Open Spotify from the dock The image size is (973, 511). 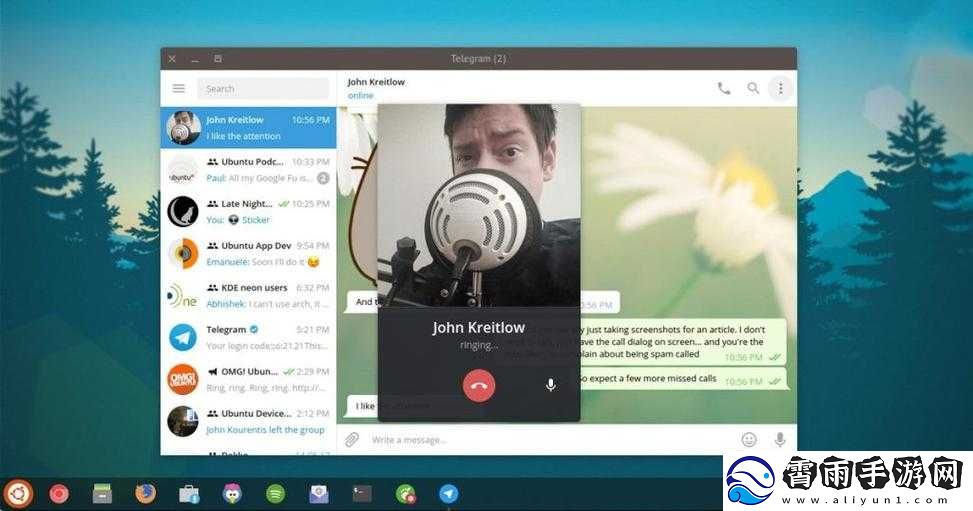(276, 494)
